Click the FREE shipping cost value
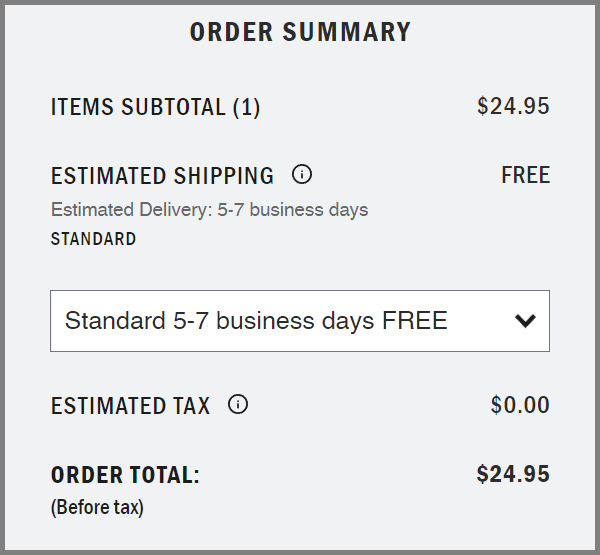Screen dimensions: 600x555 (x=525, y=176)
